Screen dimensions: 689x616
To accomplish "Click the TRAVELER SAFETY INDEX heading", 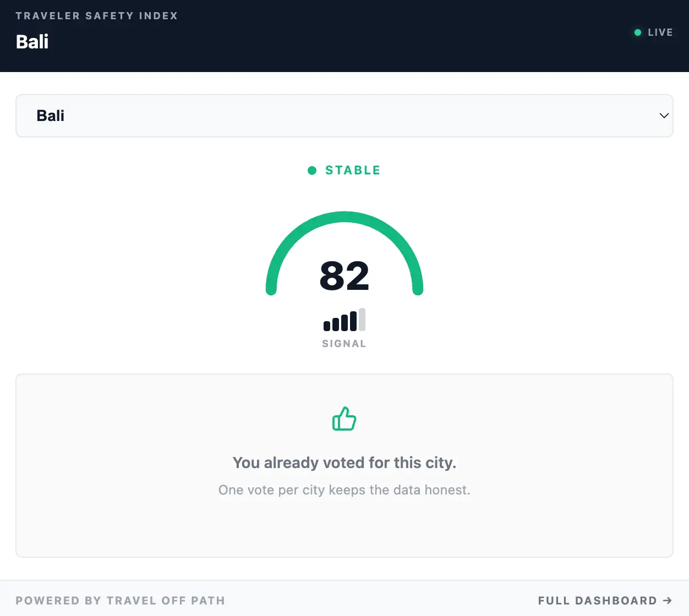I will coord(97,16).
